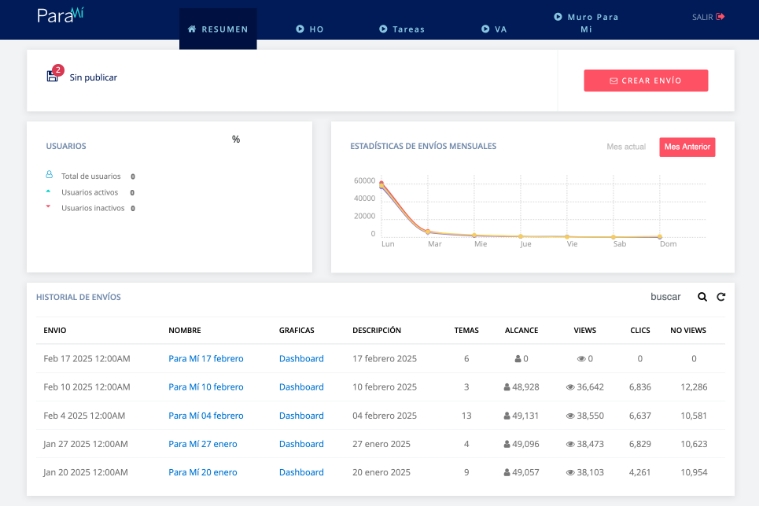Image resolution: width=759 pixels, height=506 pixels.
Task: Click the Para Mí logo
Action: point(60,16)
